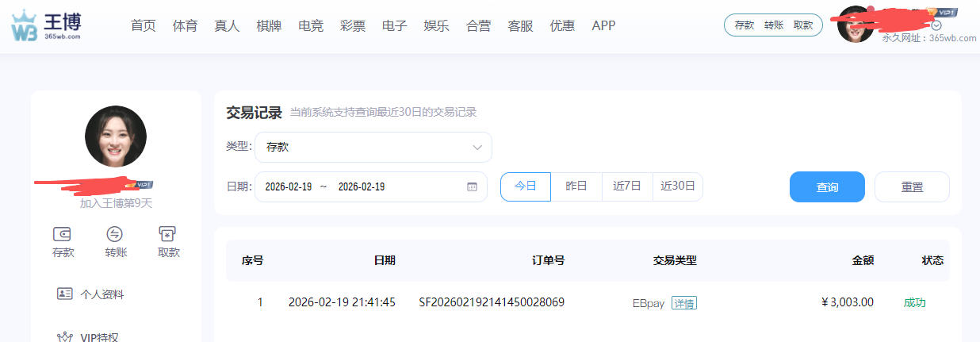Click the sidebar 取款 withdraw icon
The width and height of the screenshot is (980, 342).
[168, 234]
